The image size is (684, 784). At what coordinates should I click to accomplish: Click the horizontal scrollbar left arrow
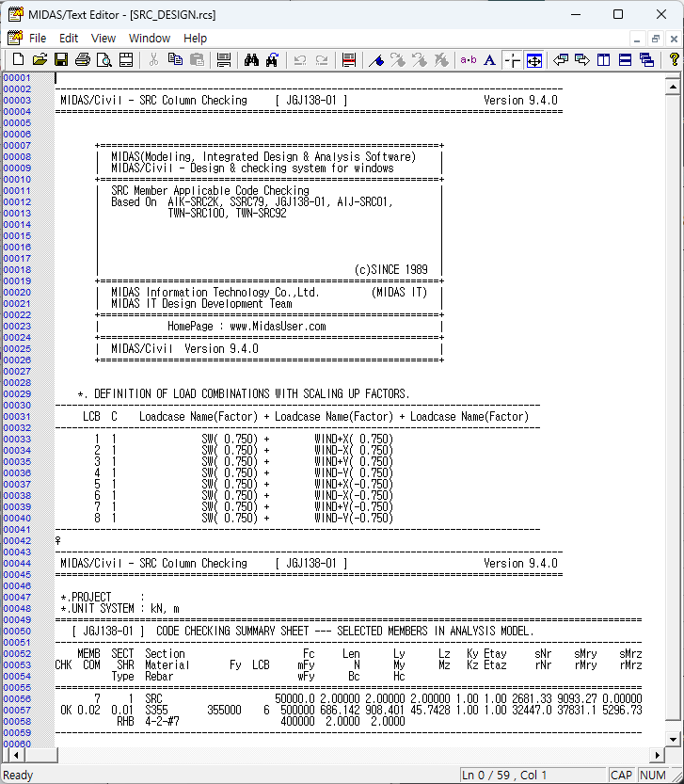[x=17, y=755]
